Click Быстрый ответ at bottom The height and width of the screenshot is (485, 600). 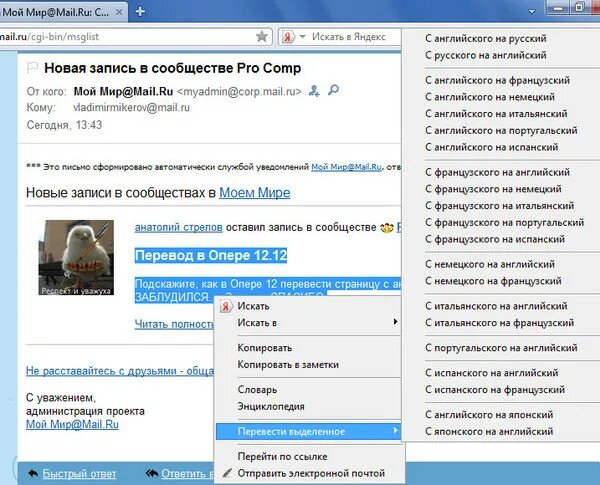click(79, 474)
